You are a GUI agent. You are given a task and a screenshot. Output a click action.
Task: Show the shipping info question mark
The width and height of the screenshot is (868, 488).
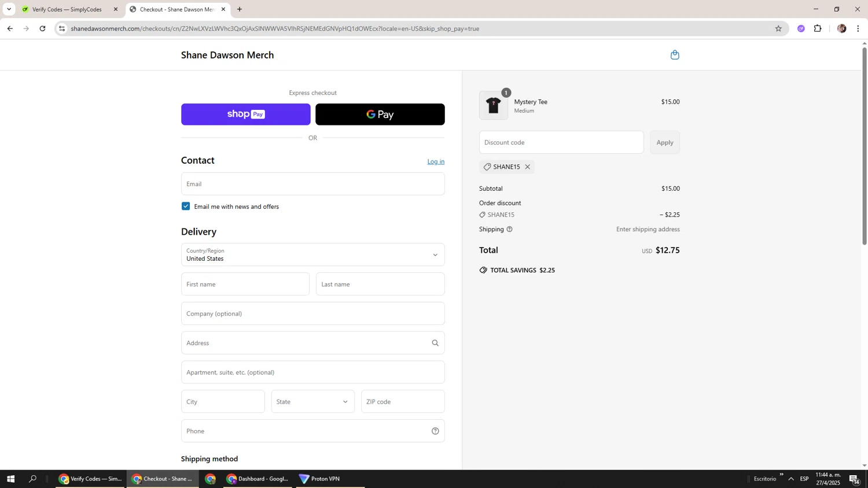pos(509,230)
